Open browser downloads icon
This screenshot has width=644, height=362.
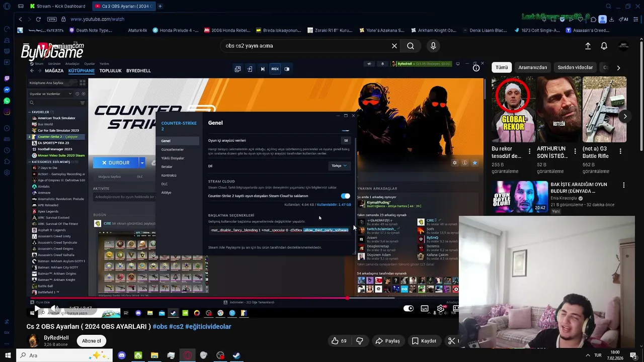[611, 19]
